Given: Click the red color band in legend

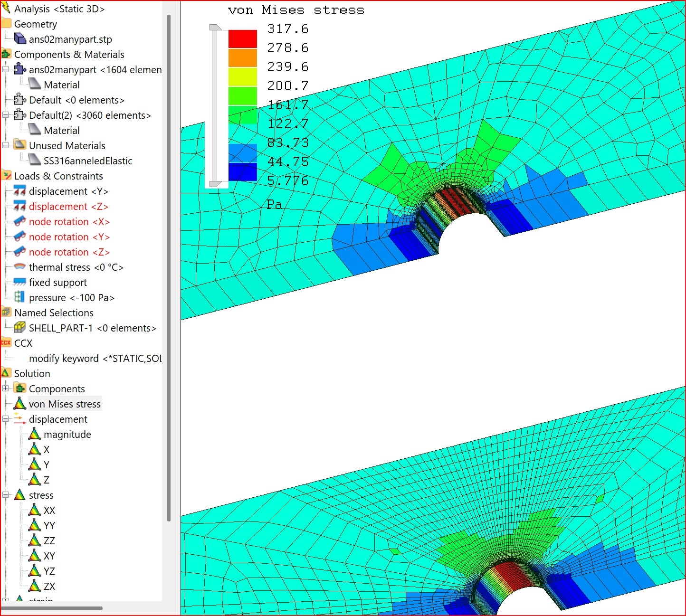Looking at the screenshot, I should click(242, 39).
